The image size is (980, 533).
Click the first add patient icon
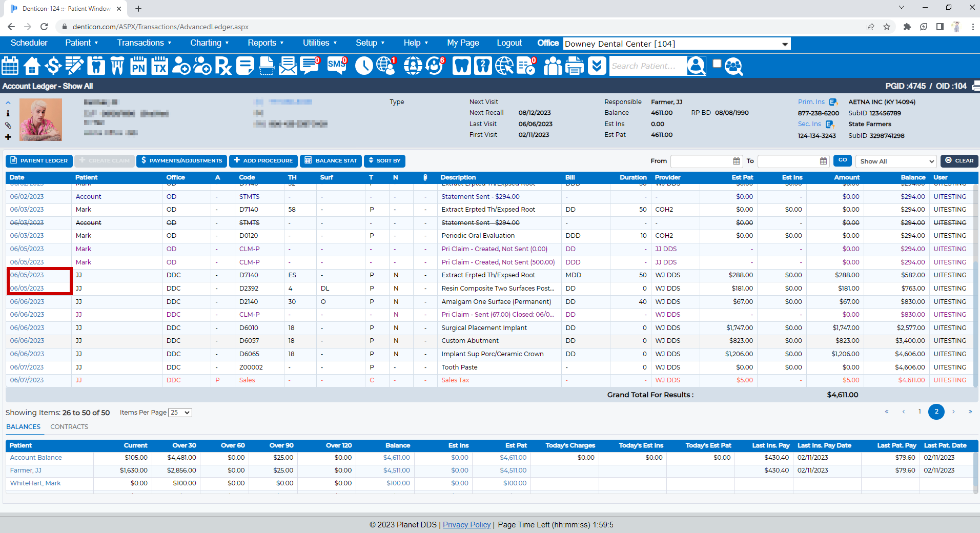point(181,66)
